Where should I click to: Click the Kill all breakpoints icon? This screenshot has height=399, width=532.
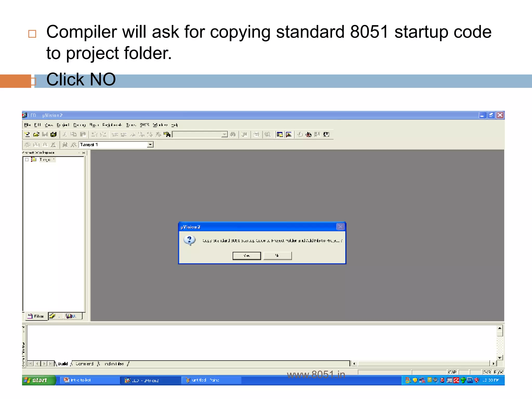tap(308, 134)
